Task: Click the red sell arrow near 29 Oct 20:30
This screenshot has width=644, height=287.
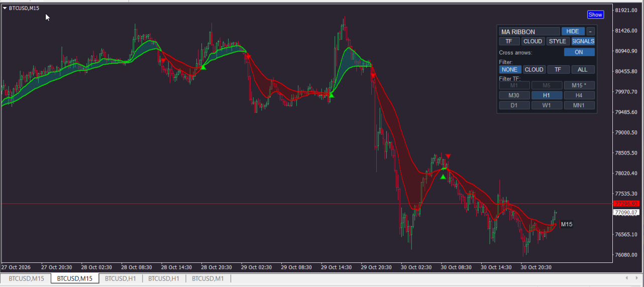Action: pyautogui.click(x=373, y=75)
